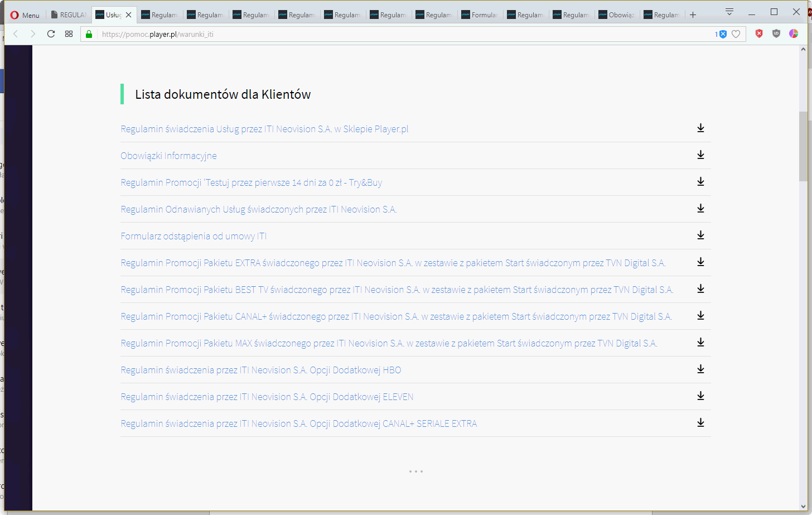Switch to the Formular tab
The image size is (812, 515).
[479, 15]
